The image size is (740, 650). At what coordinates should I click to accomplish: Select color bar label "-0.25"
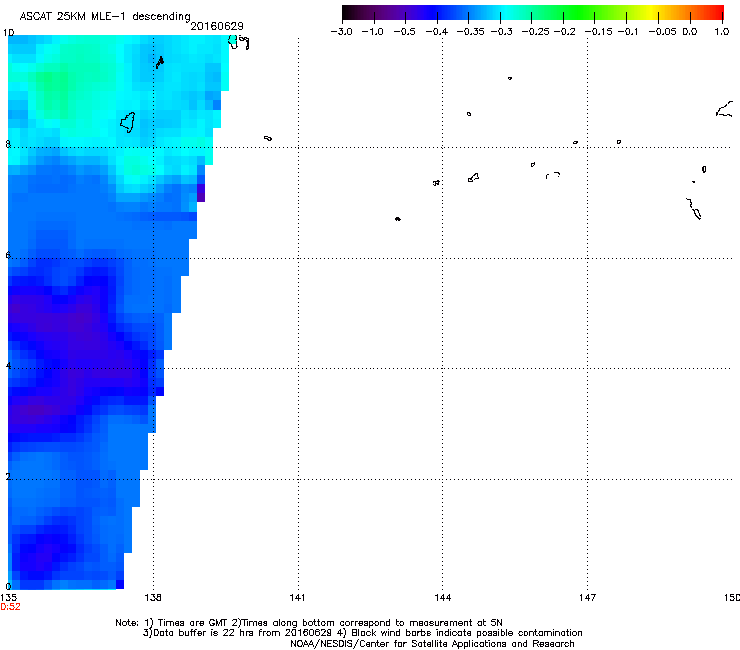535,32
